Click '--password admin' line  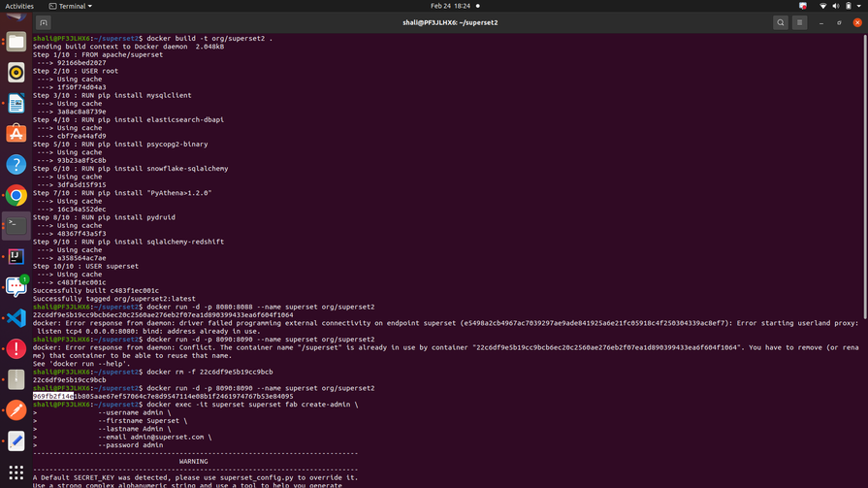pos(131,445)
